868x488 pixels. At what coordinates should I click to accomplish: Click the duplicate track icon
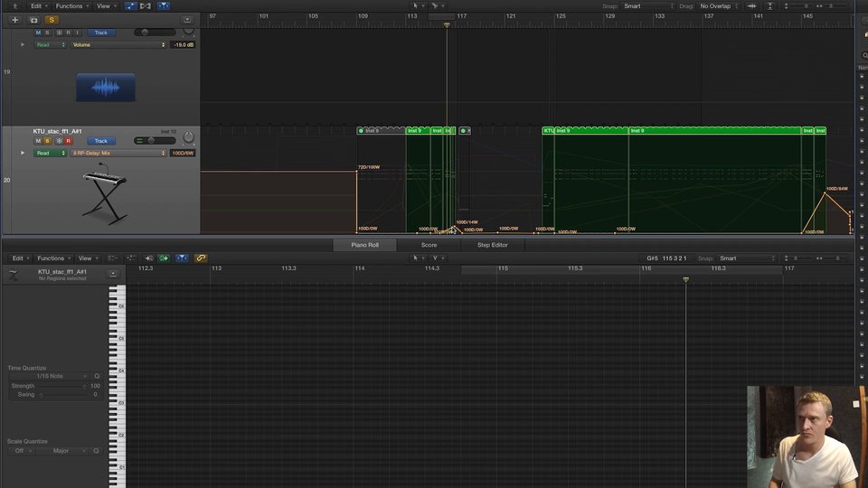point(33,20)
